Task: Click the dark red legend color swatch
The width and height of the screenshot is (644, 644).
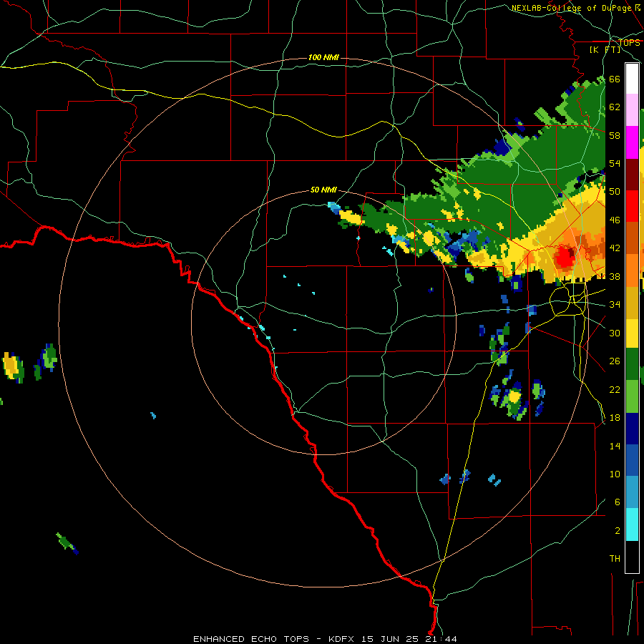Action: 632,175
